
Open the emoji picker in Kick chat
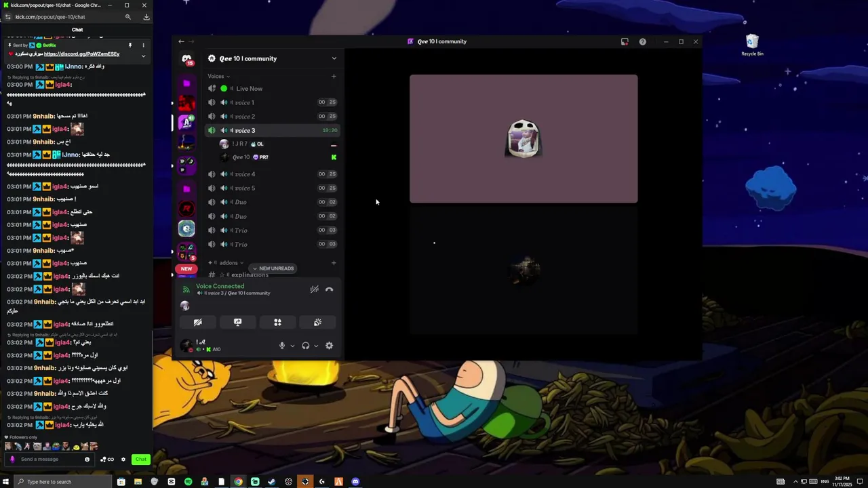(87, 460)
